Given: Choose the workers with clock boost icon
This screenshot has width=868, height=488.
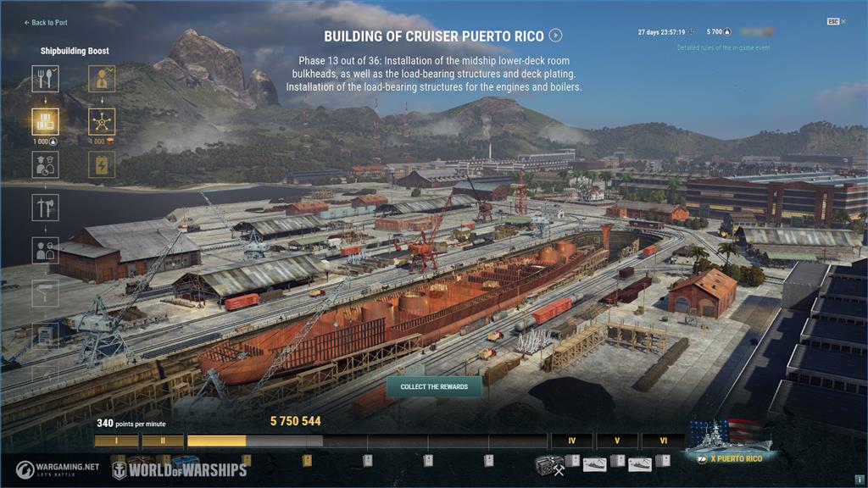Looking at the screenshot, I should click(x=46, y=165).
